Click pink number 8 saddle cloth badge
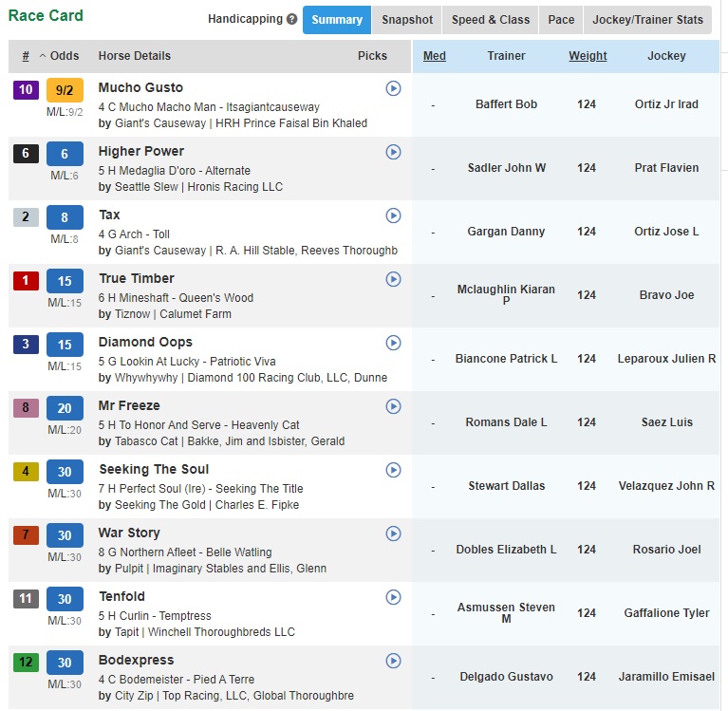728x711 pixels. (x=26, y=408)
